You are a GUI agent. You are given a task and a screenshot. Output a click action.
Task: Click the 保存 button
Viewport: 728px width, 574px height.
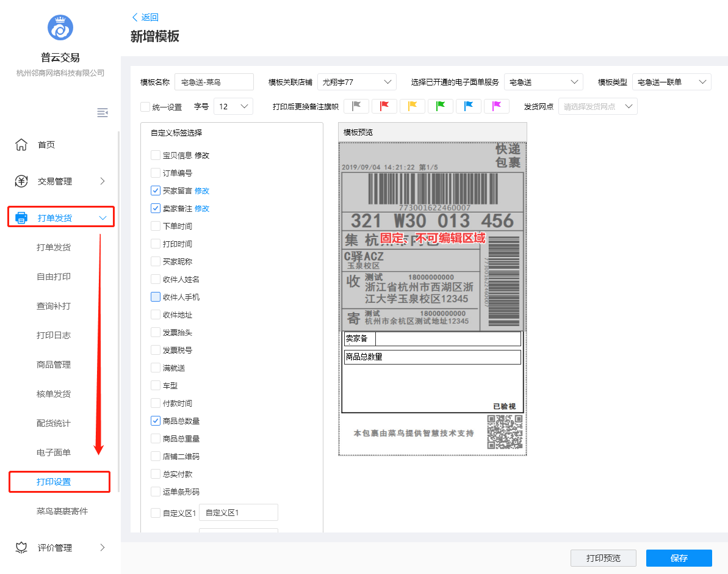[x=679, y=558]
